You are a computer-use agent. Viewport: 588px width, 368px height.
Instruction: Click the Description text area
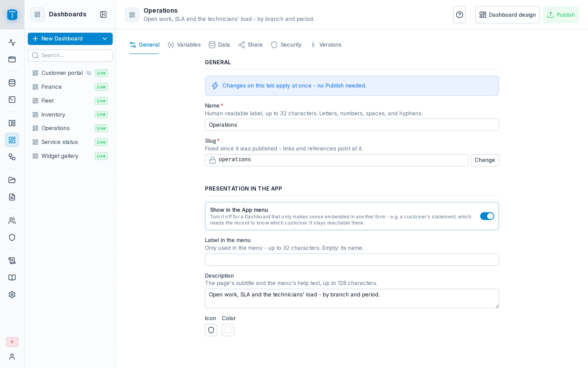tap(352, 298)
